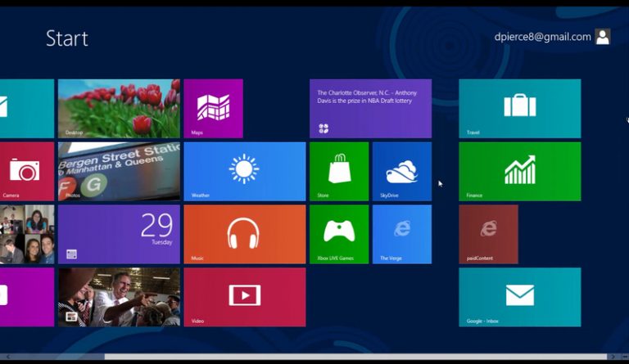Open the Google - Inbox mail tile
Image resolution: width=629 pixels, height=364 pixels.
520,297
